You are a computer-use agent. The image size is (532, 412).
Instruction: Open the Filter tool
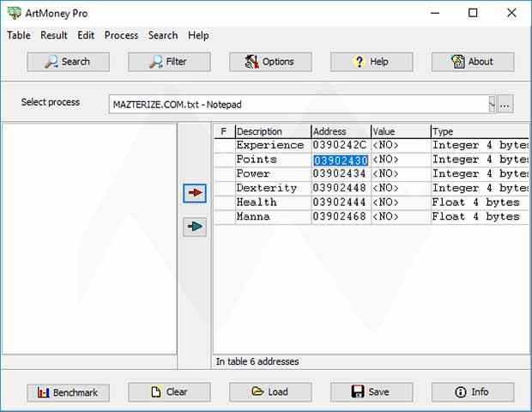pyautogui.click(x=169, y=62)
